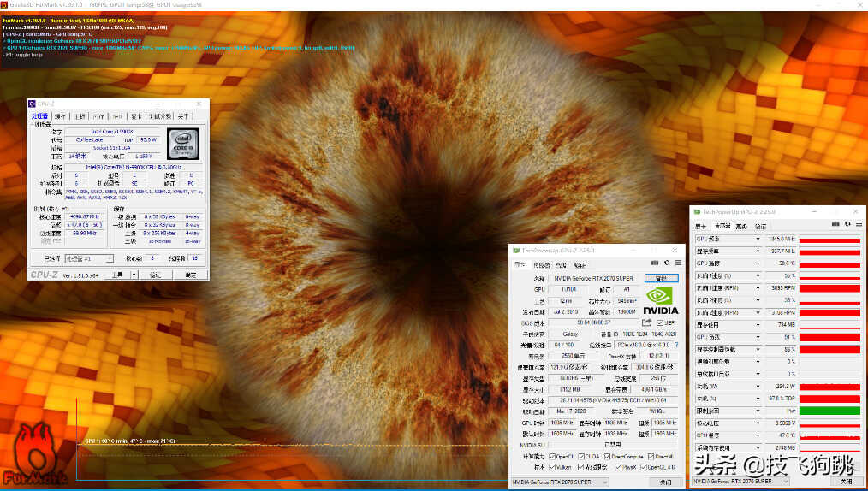Click the GPU-Z sensors window title icon
868x491 pixels.
(698, 212)
